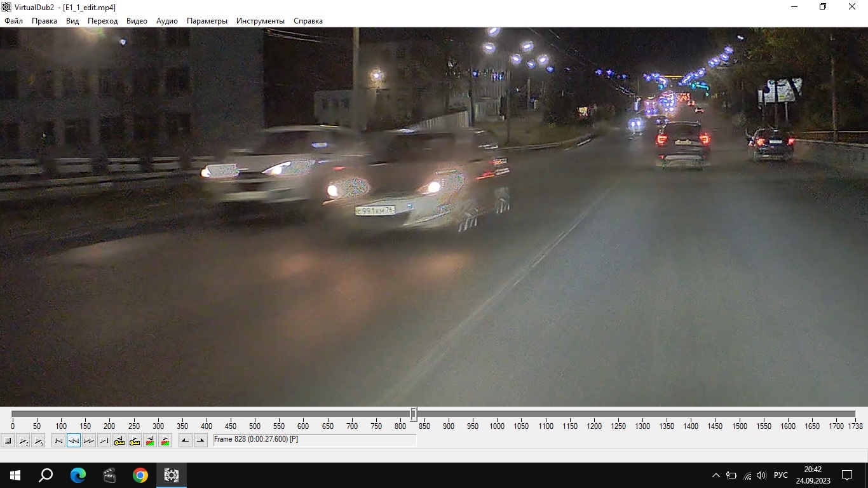
Task: Click the timeline at the 1200 frame mark
Action: 594,414
